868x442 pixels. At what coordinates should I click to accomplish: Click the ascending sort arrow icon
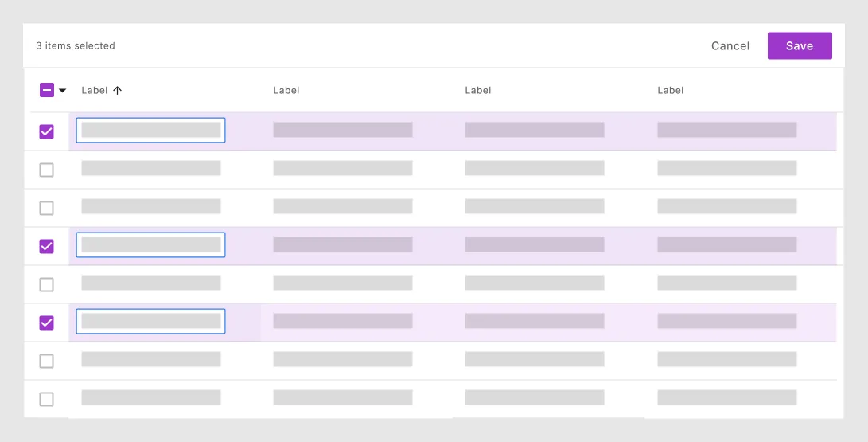point(117,91)
